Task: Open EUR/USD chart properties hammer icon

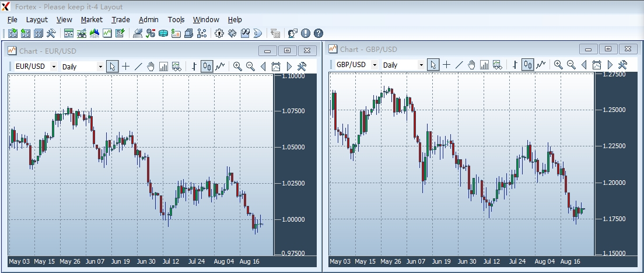Action: pos(302,66)
